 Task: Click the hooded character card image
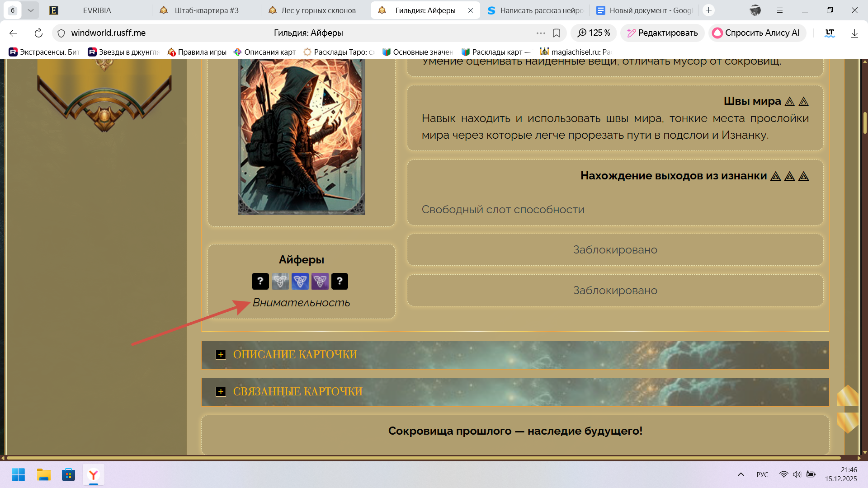301,136
